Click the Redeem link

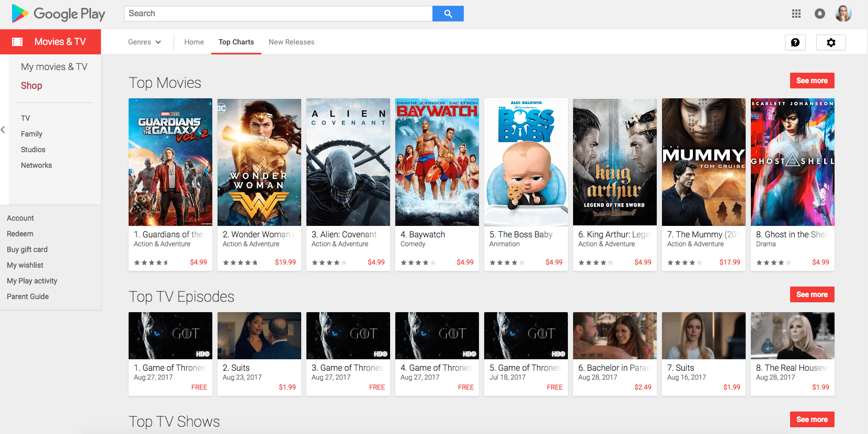pyautogui.click(x=20, y=234)
